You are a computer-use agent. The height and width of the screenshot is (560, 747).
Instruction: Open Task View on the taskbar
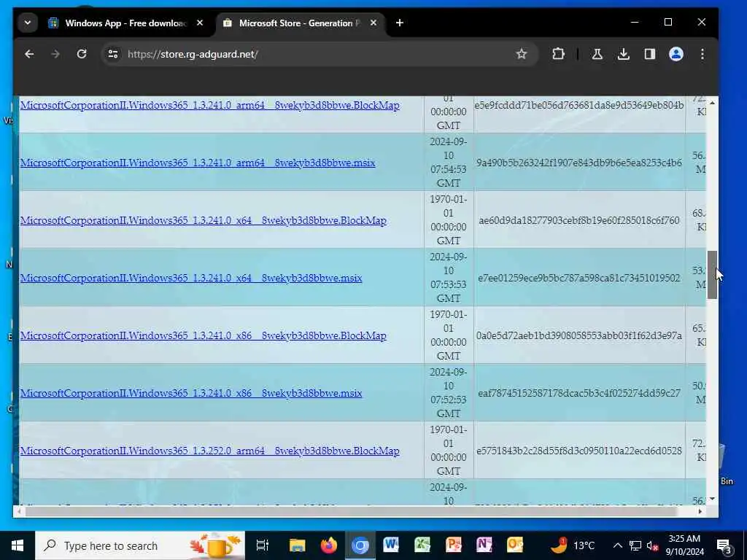263,545
